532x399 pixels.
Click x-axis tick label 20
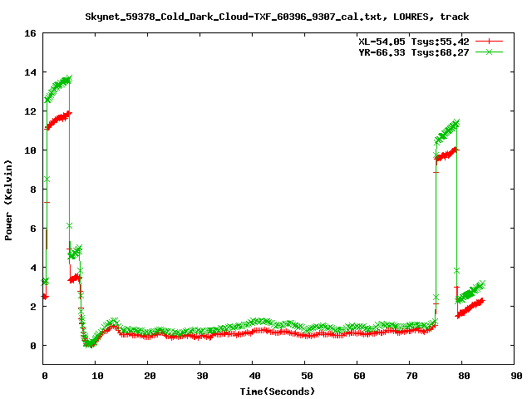(150, 376)
